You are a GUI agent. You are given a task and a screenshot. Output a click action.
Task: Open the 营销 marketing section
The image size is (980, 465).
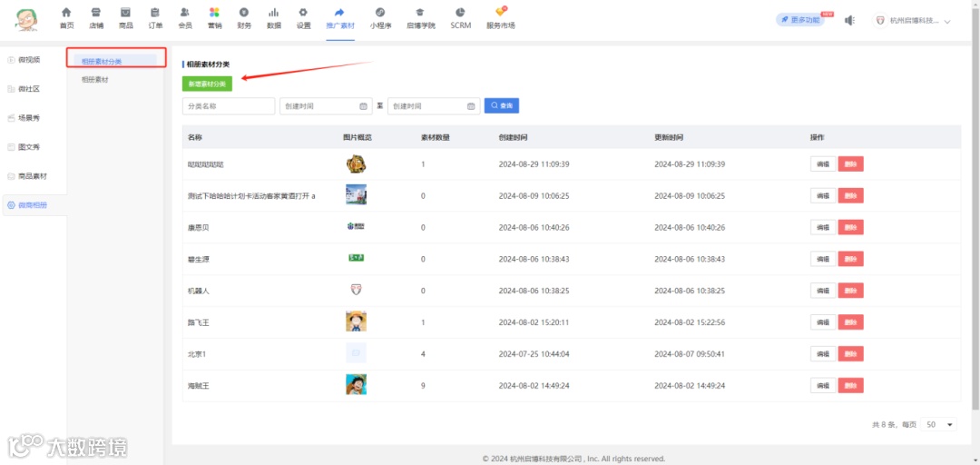(x=214, y=19)
